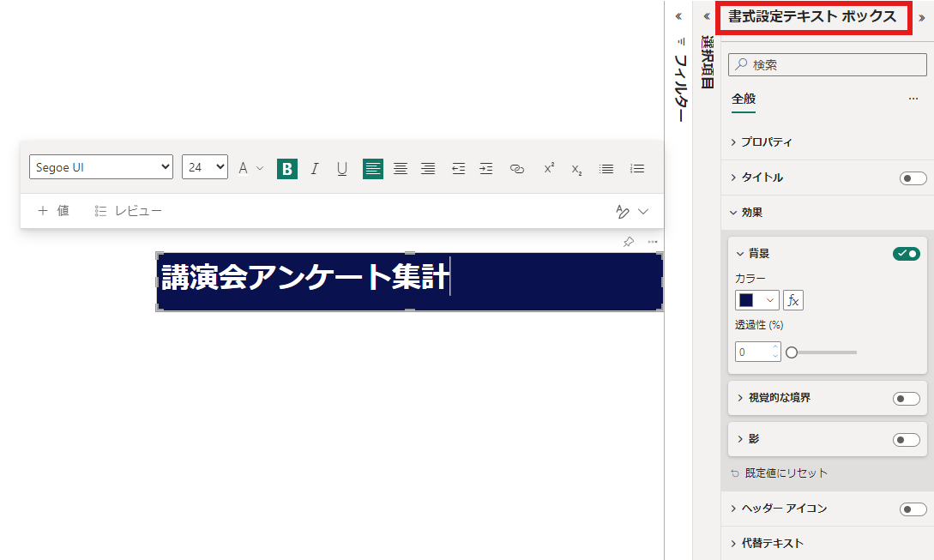The image size is (934, 560).
Task: Open the font size 24 dropdown
Action: (x=205, y=167)
